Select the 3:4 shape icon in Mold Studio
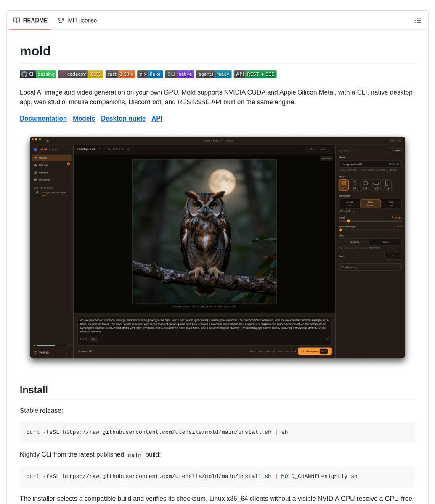Image resolution: width=435 pixels, height=504 pixels. pos(354,185)
